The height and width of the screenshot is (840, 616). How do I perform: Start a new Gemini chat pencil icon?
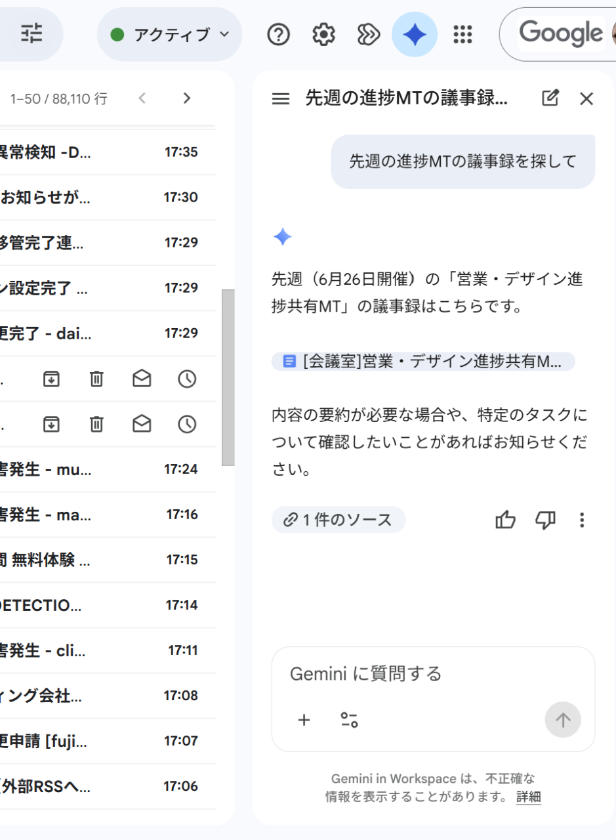(x=550, y=98)
